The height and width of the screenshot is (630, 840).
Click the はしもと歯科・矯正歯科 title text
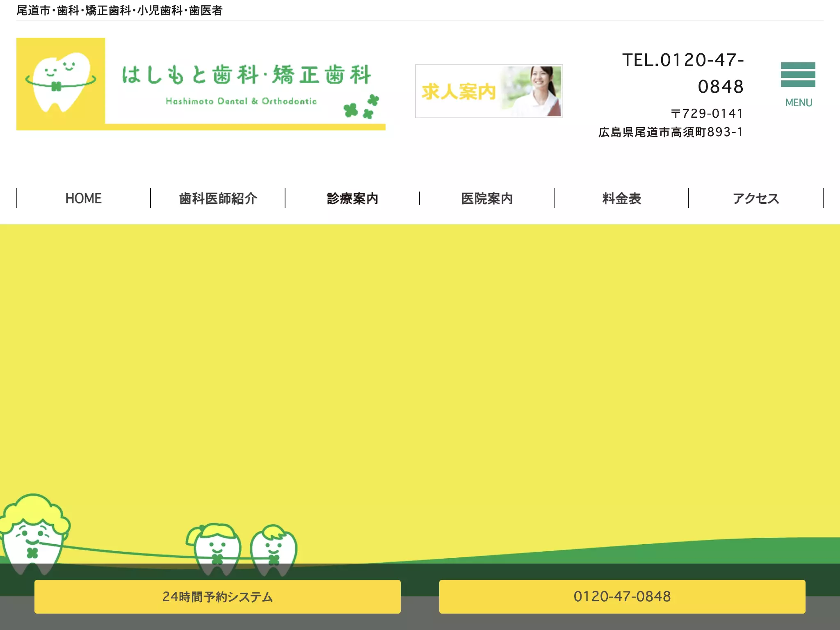pyautogui.click(x=247, y=75)
